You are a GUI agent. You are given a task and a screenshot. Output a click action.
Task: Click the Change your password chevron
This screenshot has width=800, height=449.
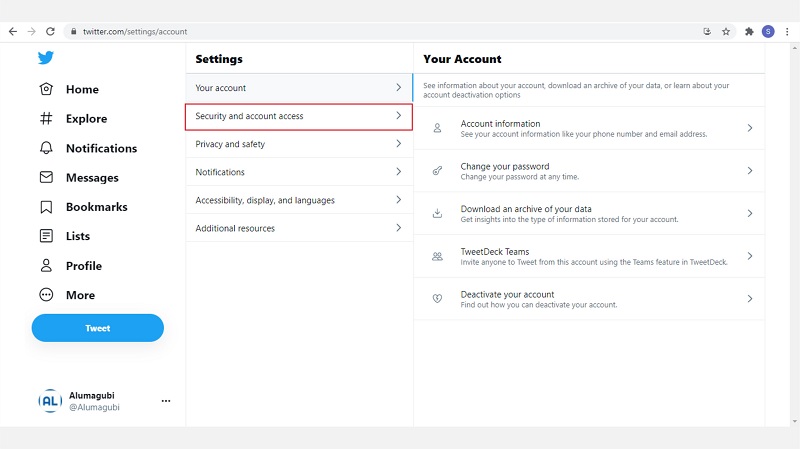point(749,171)
